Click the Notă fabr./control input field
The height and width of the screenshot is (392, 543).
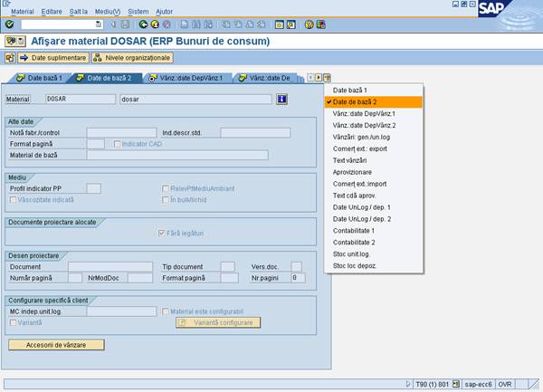(121, 133)
